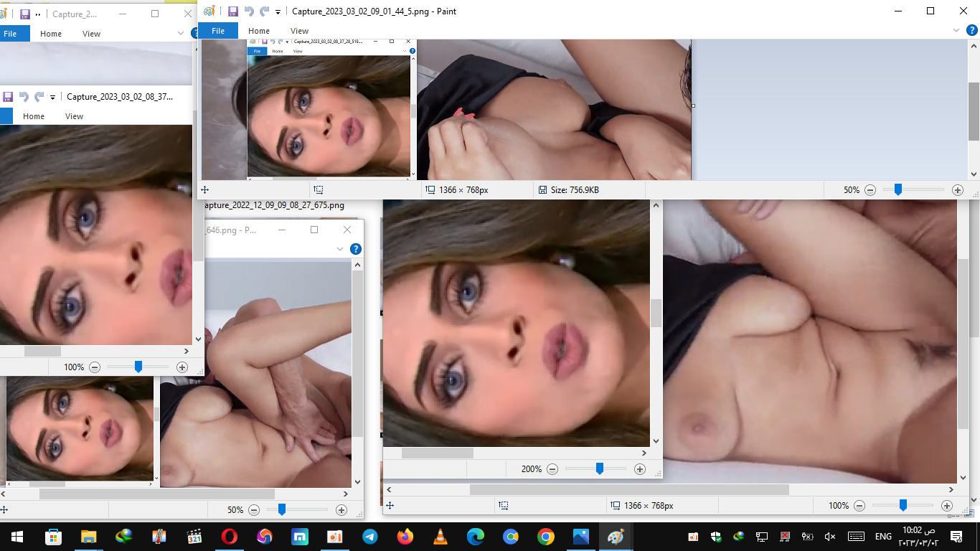The height and width of the screenshot is (551, 980).
Task: Click the Undo icon in the Quick Access Toolbar
Action: click(x=248, y=11)
